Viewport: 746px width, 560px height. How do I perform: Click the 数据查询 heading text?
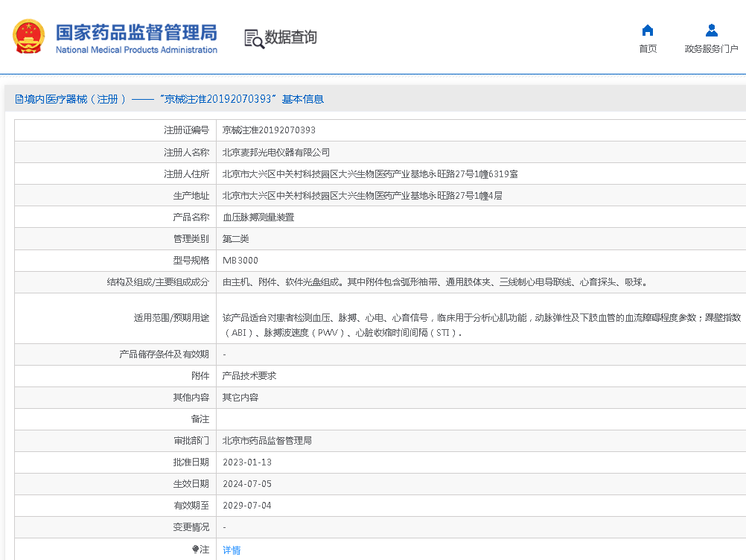pos(291,37)
